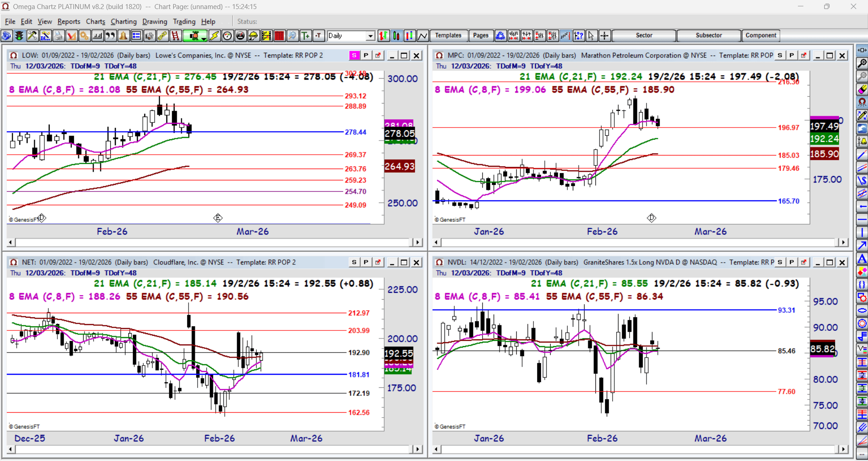Screen dimensions: 868x461
Task: Click the Component button
Action: [x=761, y=36]
